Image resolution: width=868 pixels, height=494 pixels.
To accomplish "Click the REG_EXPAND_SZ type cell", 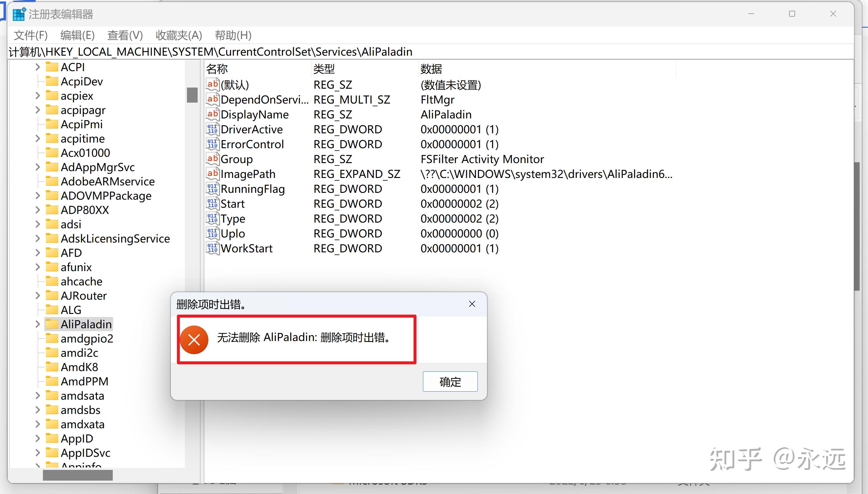I will tap(357, 174).
